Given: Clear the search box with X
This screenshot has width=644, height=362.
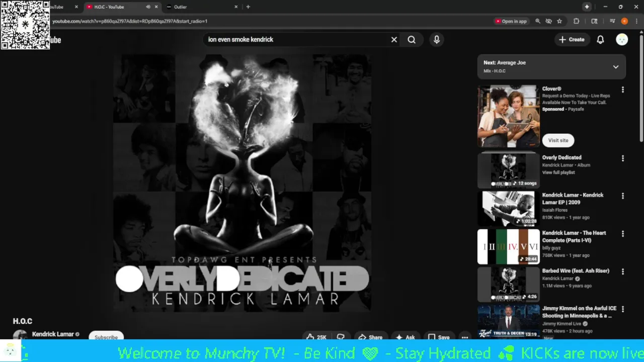Looking at the screenshot, I should pyautogui.click(x=394, y=40).
